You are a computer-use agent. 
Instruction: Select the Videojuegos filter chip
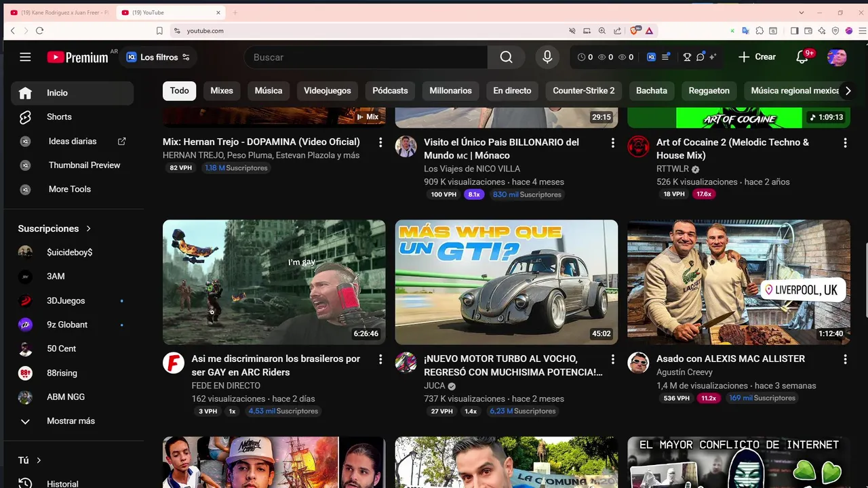coord(328,91)
